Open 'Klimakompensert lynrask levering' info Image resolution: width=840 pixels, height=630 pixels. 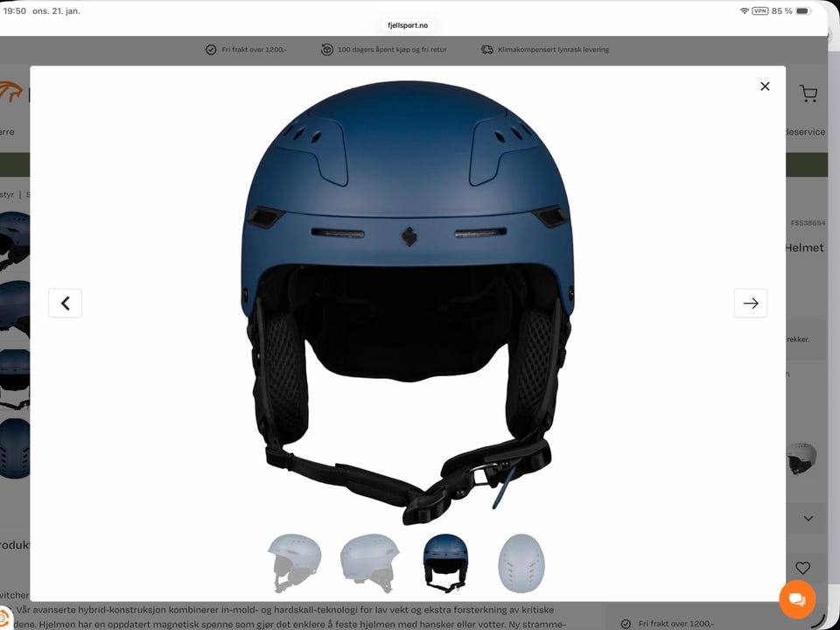(x=553, y=49)
